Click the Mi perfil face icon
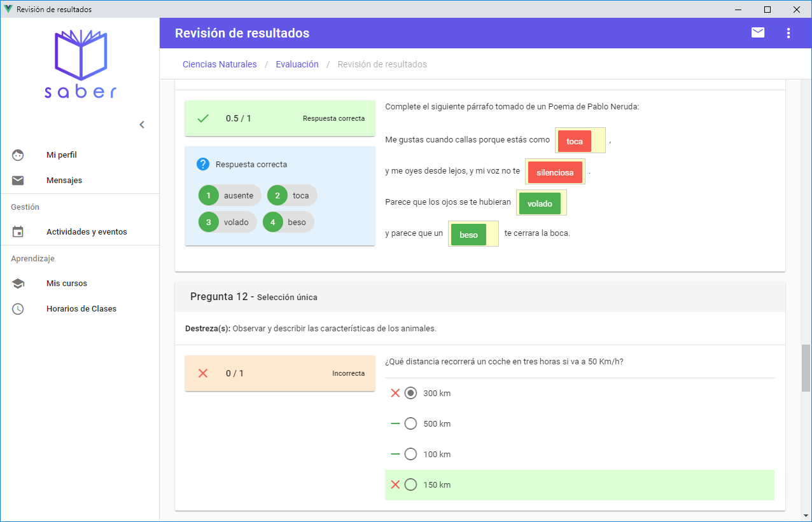812x522 pixels. (x=18, y=155)
